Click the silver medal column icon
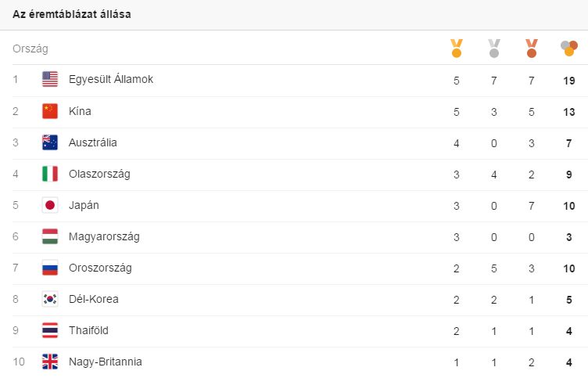Screen dimensions: 588x378 point(494,49)
